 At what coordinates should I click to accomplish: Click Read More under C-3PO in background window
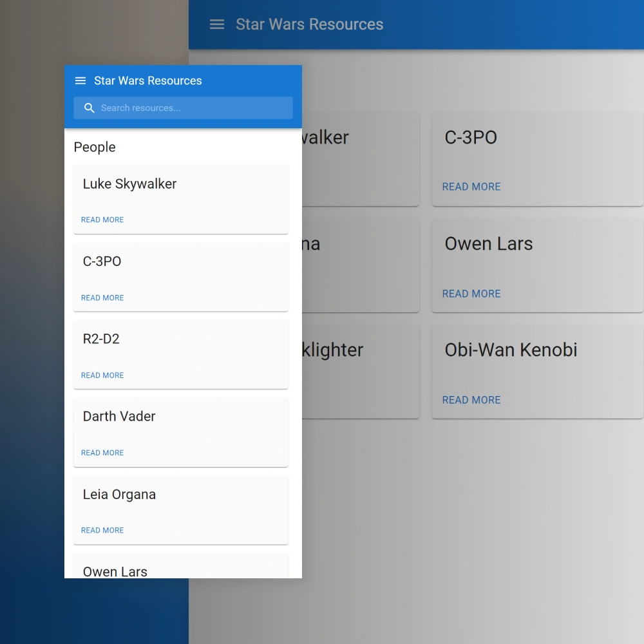(471, 187)
